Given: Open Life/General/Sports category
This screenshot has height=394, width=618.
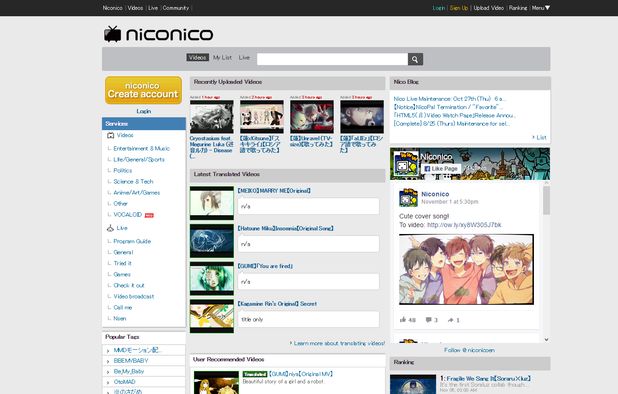Looking at the screenshot, I should (139, 160).
